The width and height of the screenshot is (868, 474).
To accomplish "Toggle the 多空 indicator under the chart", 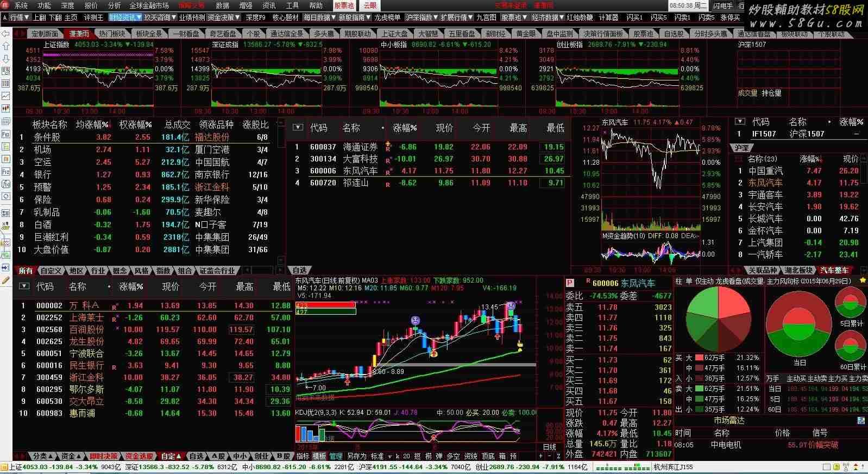I will 454,456.
